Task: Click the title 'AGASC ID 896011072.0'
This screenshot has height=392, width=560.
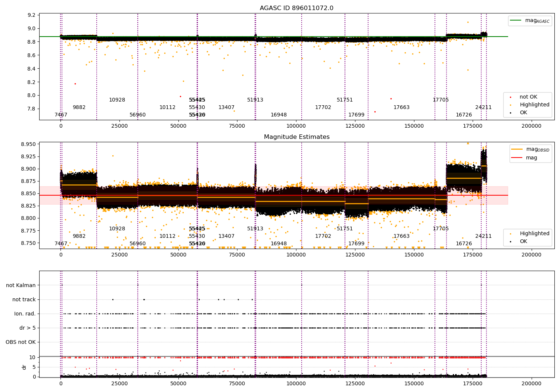Action: pos(296,8)
